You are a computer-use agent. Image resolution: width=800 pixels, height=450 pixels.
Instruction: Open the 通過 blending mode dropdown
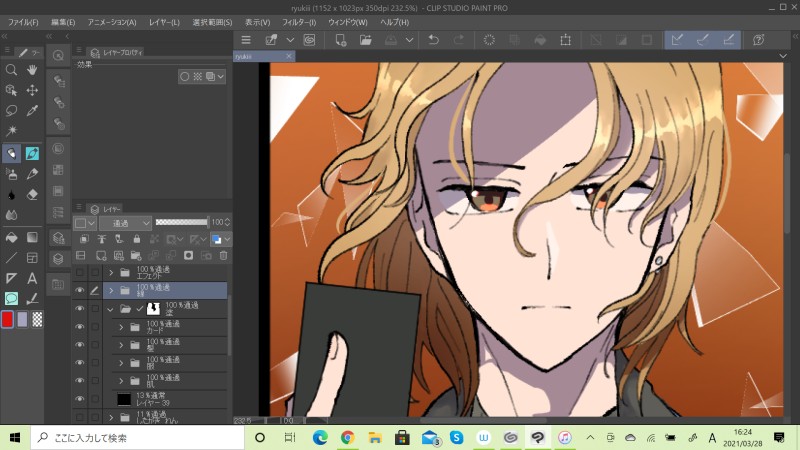point(126,223)
